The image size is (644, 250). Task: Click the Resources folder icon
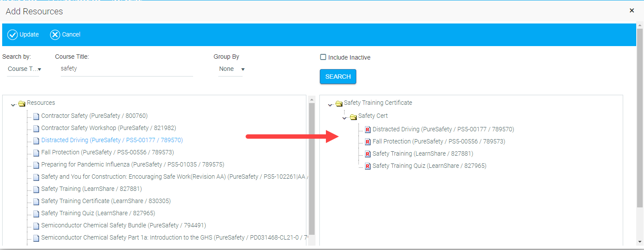click(x=22, y=103)
